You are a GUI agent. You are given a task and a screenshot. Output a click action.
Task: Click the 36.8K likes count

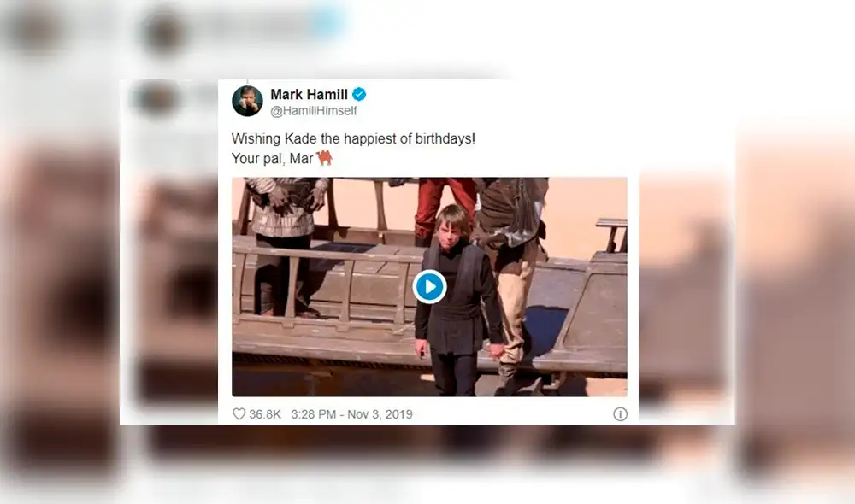tap(265, 414)
